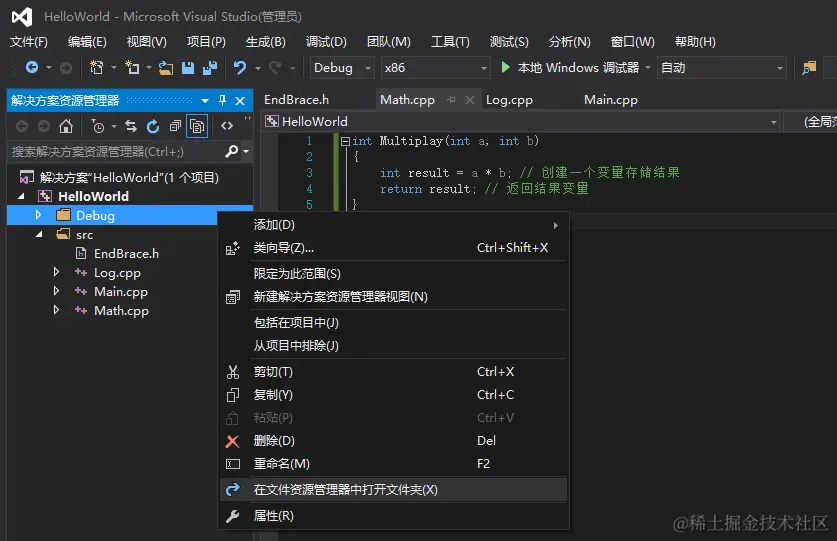Collapse the HelloWorld project node
This screenshot has height=541, width=837.
[21, 197]
